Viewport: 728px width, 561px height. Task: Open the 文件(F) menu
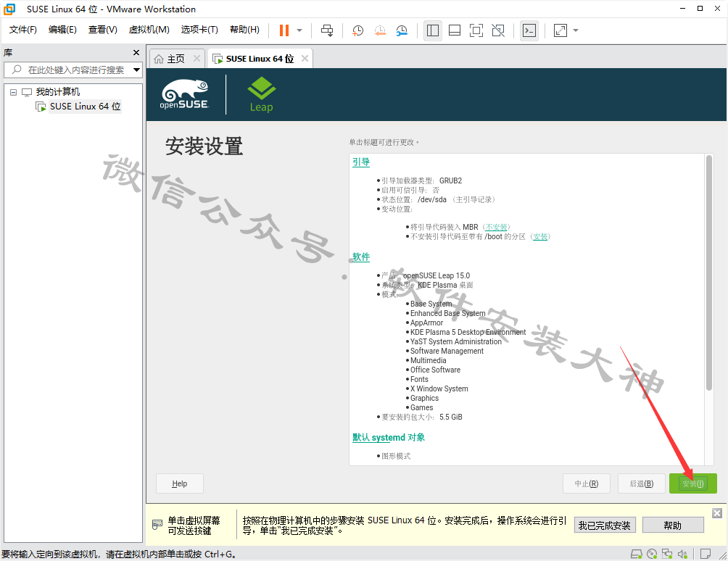pyautogui.click(x=22, y=30)
